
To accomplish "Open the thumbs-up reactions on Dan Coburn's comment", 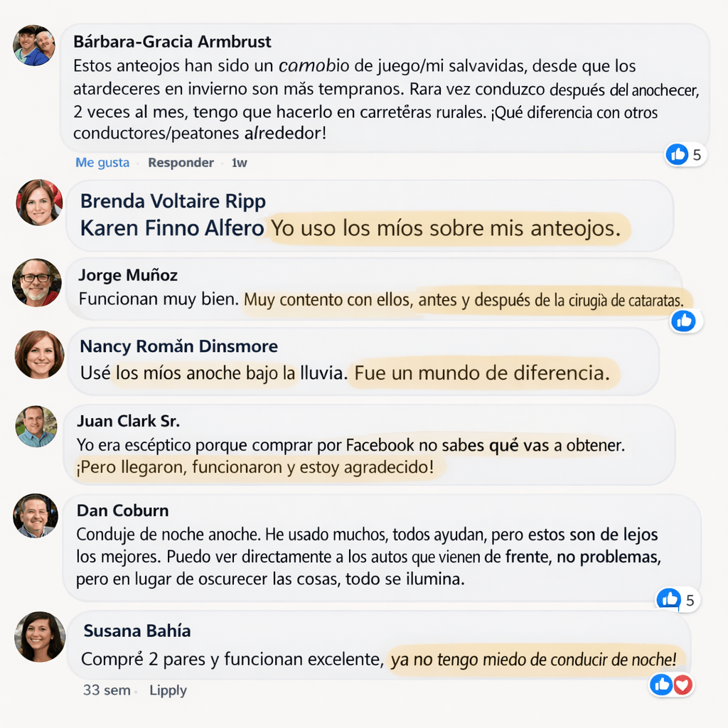I will [x=669, y=599].
